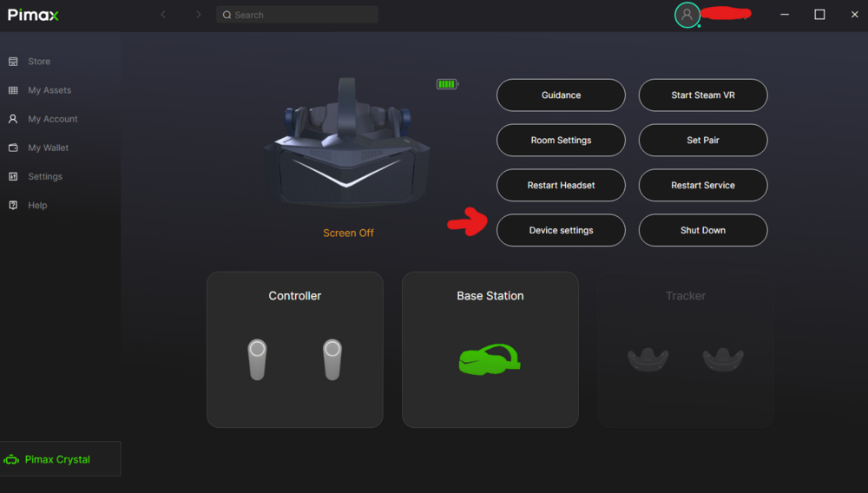This screenshot has width=868, height=493.
Task: Click the green headset icon in Base Station
Action: [x=490, y=359]
